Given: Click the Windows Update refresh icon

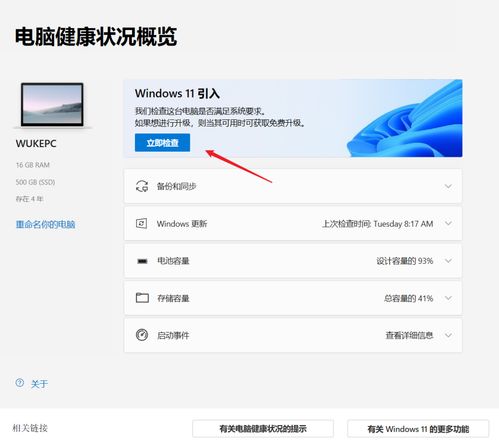Looking at the screenshot, I should pyautogui.click(x=142, y=223).
